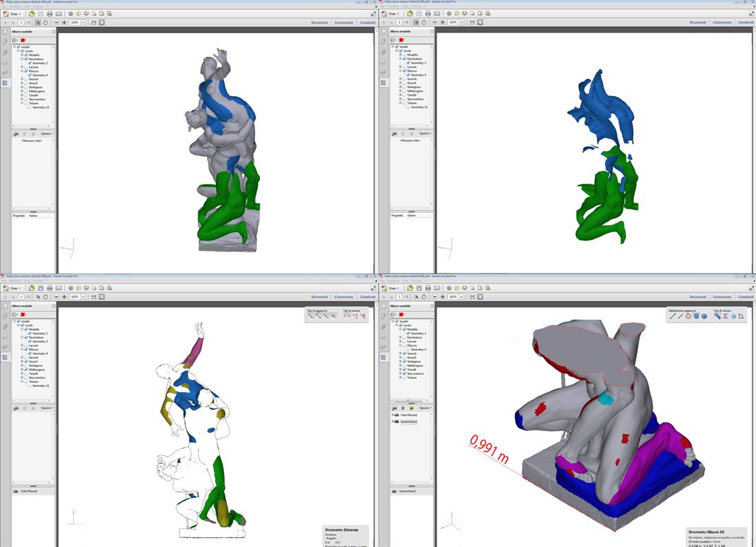Screen dimensions: 756x547
Task: Open the Commento pane in bottom-right window
Action: [722, 297]
